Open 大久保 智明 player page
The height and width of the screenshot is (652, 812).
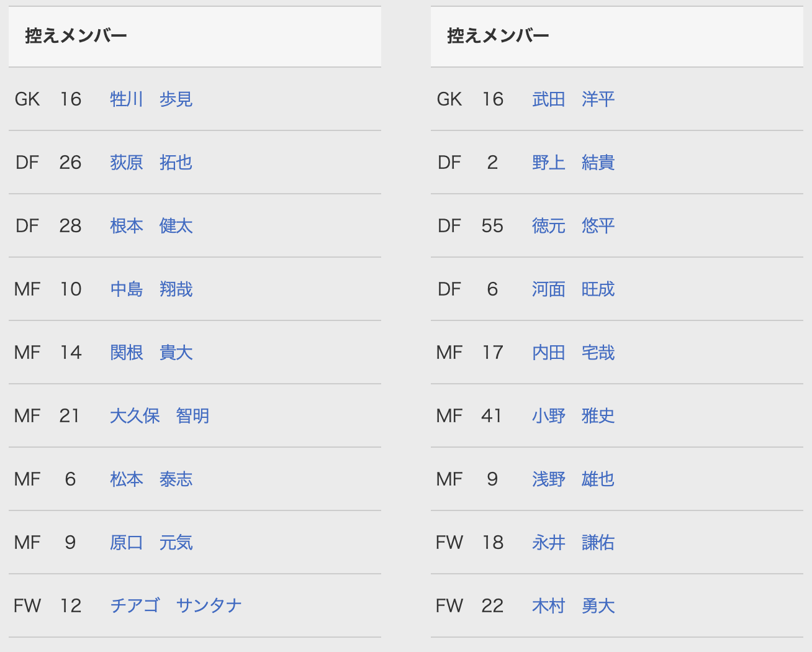[159, 416]
